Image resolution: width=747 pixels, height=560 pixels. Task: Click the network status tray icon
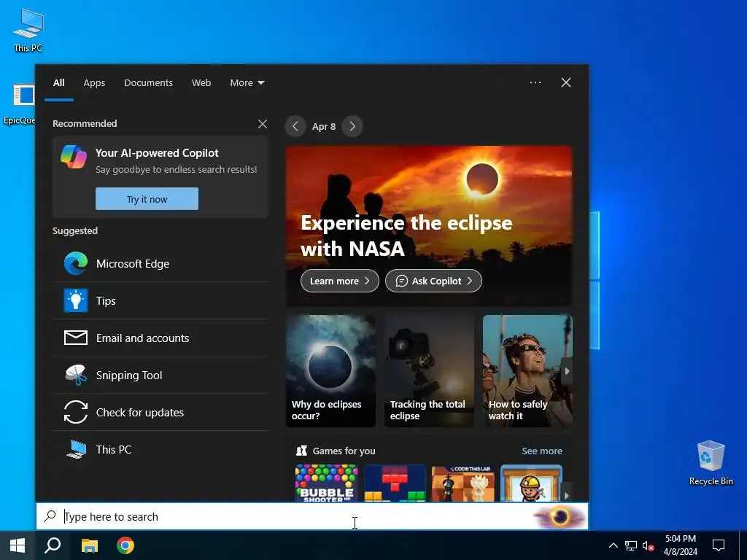(x=631, y=545)
